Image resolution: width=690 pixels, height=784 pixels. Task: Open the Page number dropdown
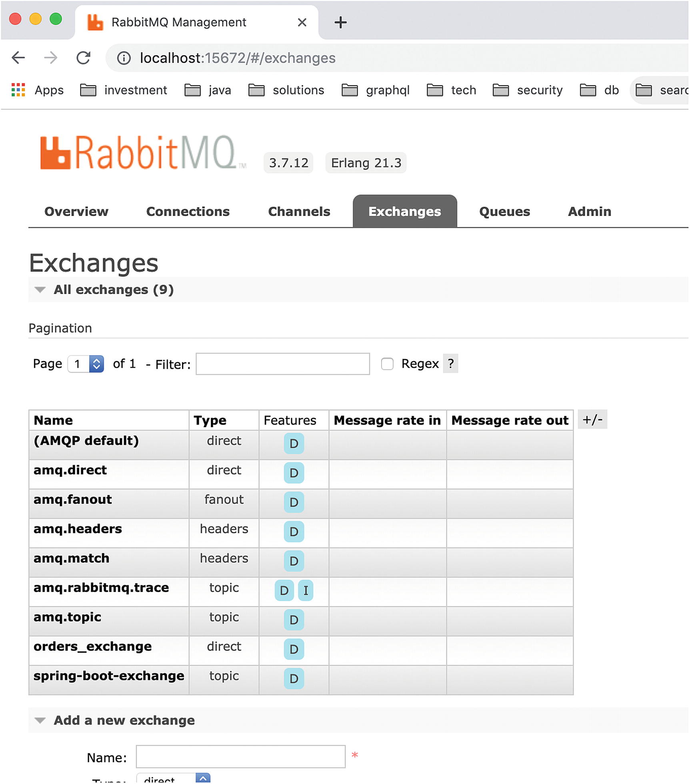point(86,364)
